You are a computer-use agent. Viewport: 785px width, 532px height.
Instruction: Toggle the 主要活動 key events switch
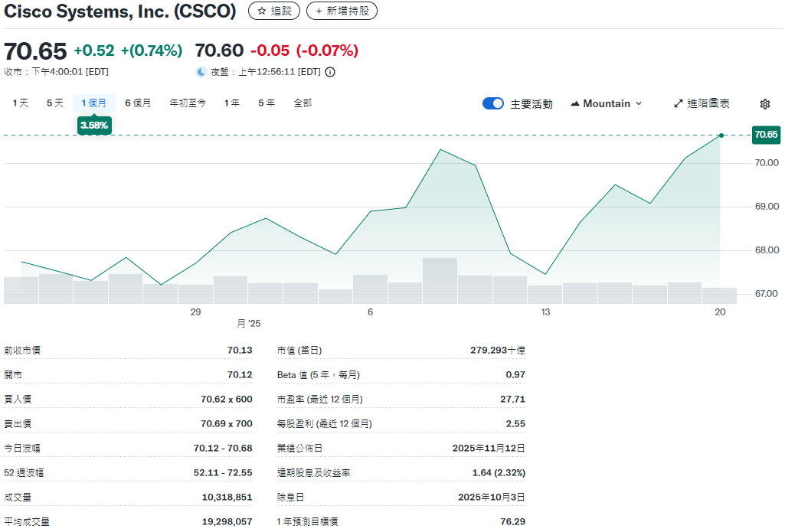493,103
